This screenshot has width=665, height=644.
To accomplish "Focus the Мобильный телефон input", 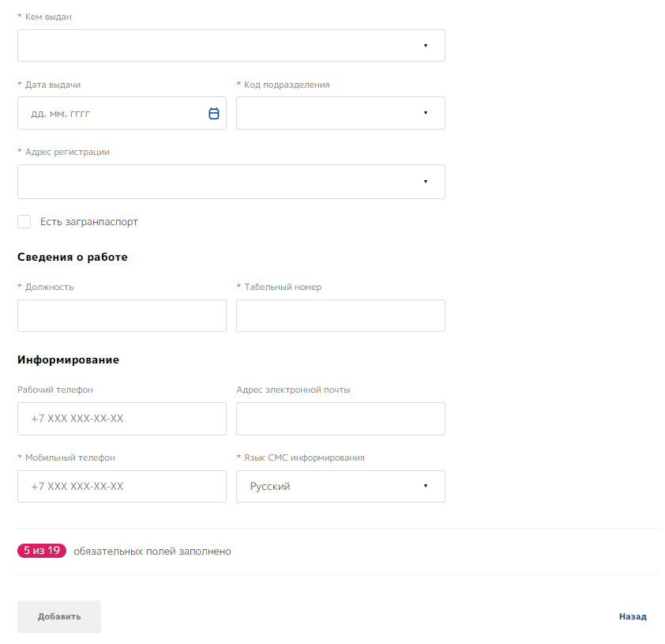I will [x=122, y=487].
